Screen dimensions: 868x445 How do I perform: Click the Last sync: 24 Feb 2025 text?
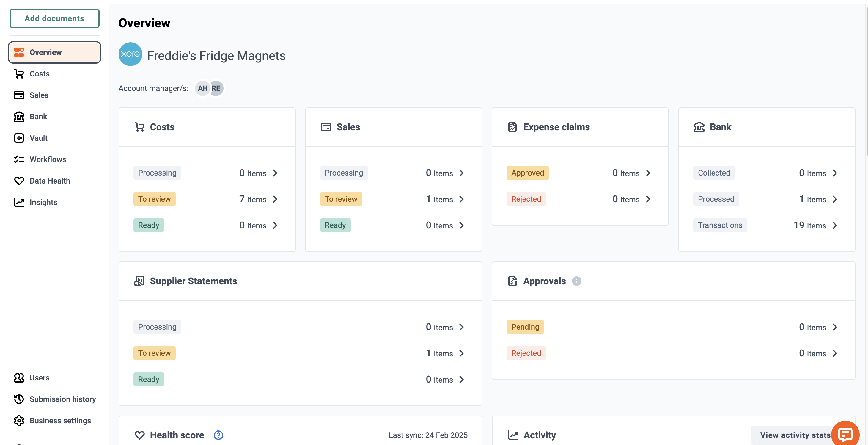(428, 435)
